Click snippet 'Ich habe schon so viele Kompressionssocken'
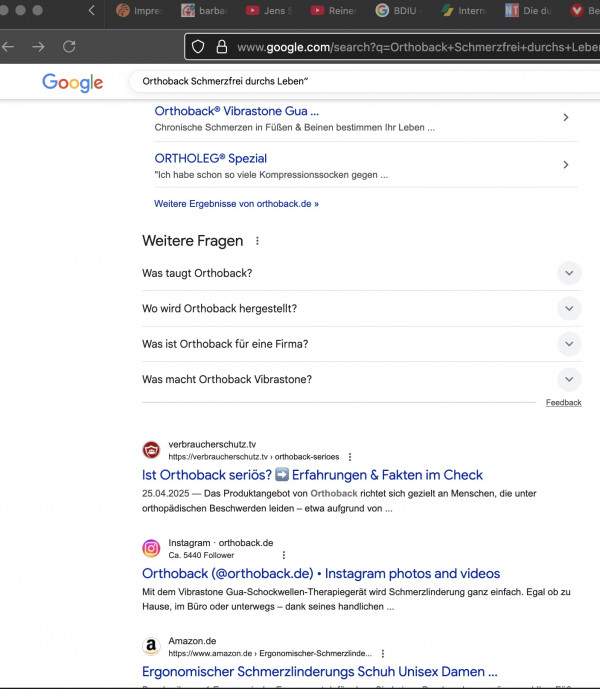Viewport: 600px width, 689px height. 271,175
